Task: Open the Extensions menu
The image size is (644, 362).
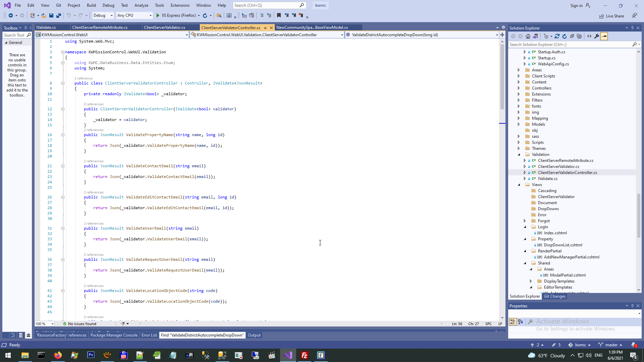Action: [x=180, y=5]
